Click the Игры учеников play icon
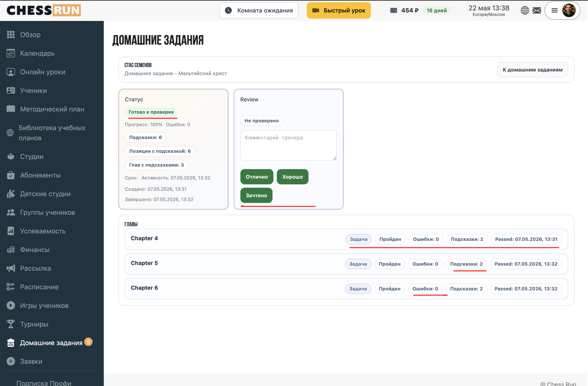The width and height of the screenshot is (588, 386). pyautogui.click(x=11, y=305)
